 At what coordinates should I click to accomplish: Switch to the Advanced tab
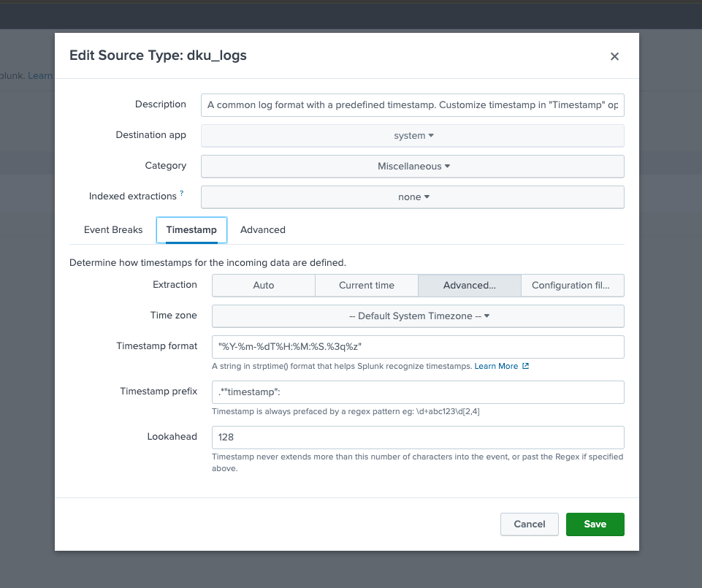coord(262,229)
